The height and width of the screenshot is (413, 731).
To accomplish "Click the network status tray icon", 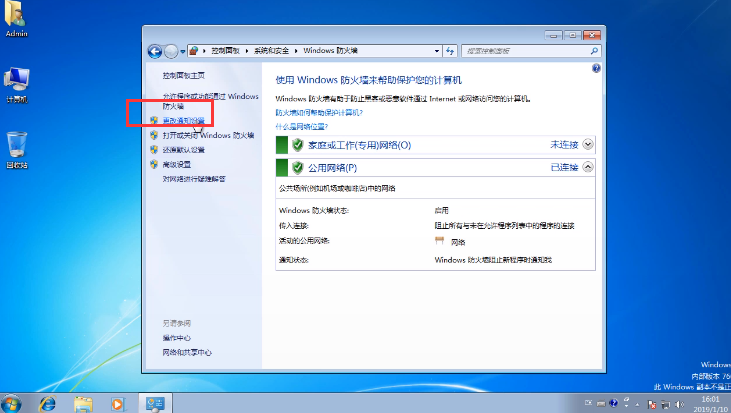I will [666, 405].
